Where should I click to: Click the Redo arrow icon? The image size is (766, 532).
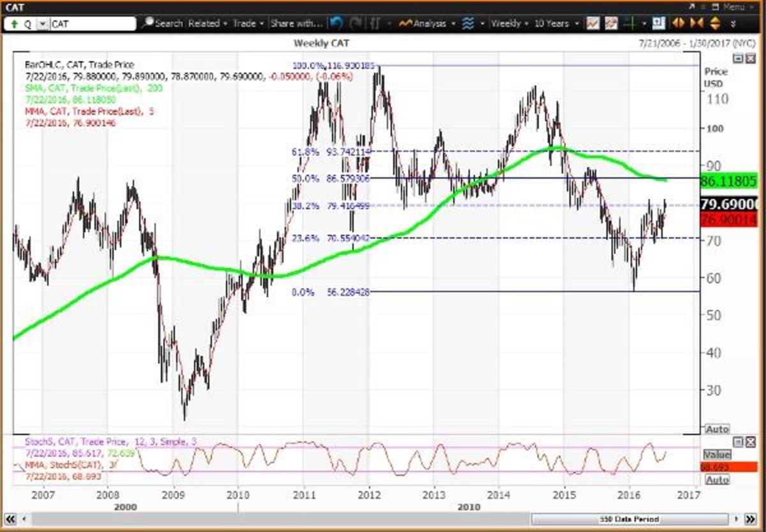353,23
